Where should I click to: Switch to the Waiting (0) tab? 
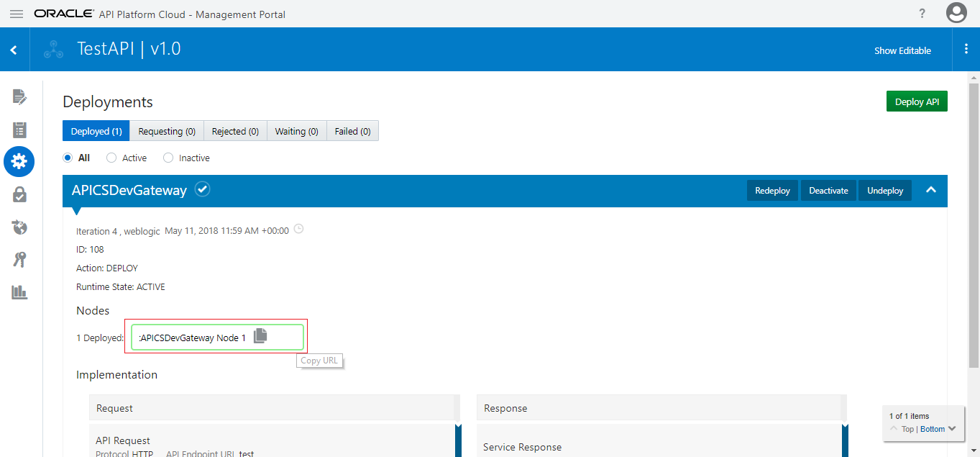click(296, 131)
